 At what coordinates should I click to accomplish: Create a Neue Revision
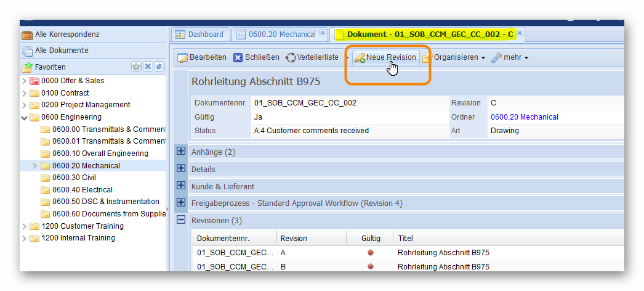pos(385,57)
